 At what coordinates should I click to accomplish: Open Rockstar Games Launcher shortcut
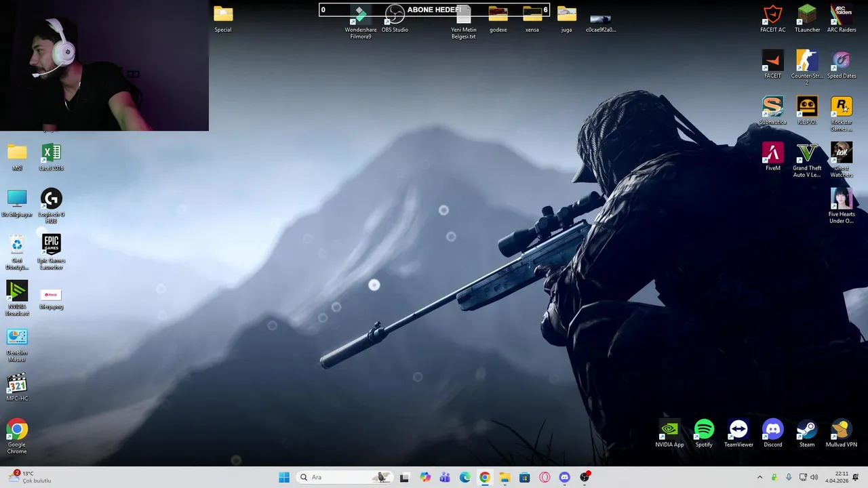[842, 113]
